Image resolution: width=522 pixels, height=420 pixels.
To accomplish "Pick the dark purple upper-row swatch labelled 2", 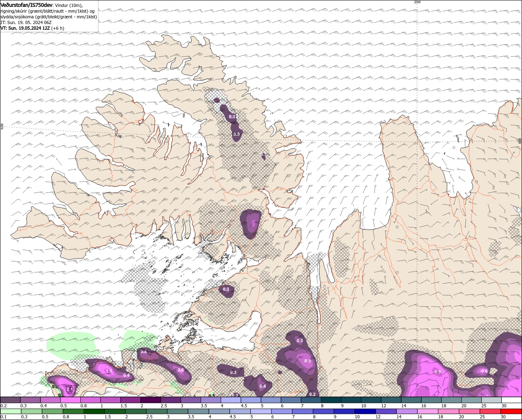I will [150, 400].
